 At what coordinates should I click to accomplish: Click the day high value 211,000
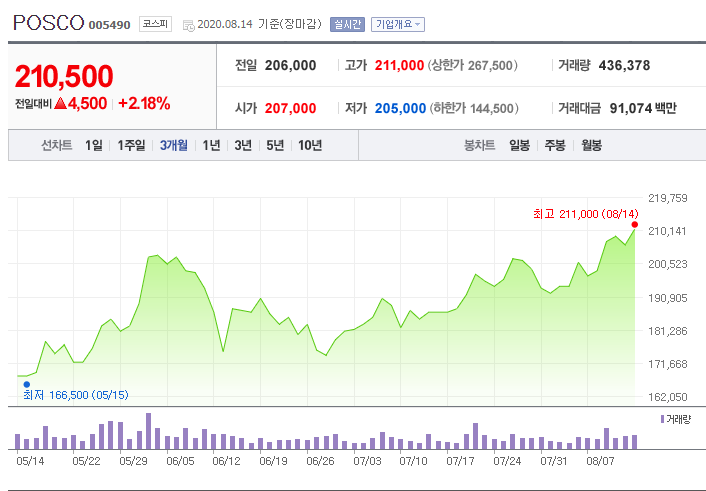point(399,65)
